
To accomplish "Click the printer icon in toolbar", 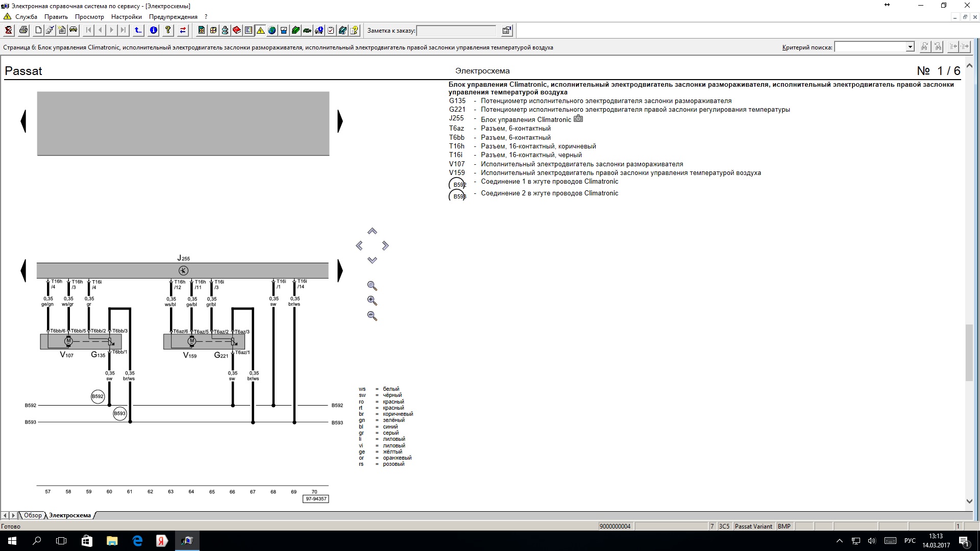I will pos(23,31).
